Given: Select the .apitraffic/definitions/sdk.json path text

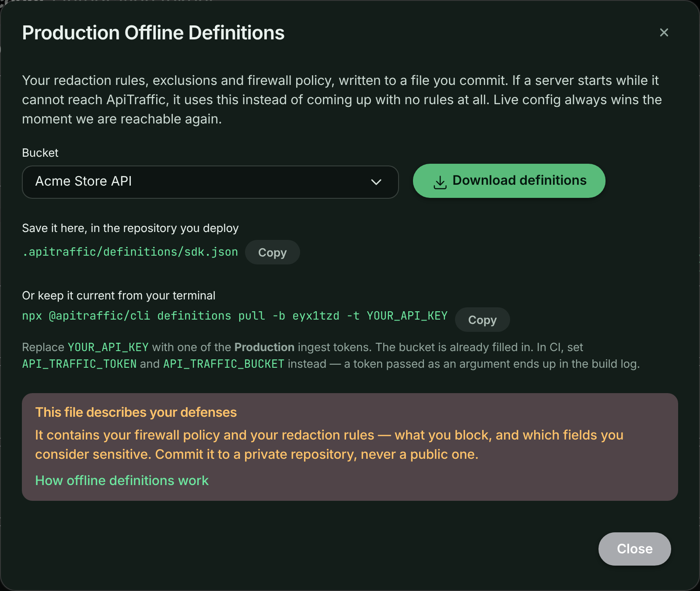Looking at the screenshot, I should (x=130, y=252).
